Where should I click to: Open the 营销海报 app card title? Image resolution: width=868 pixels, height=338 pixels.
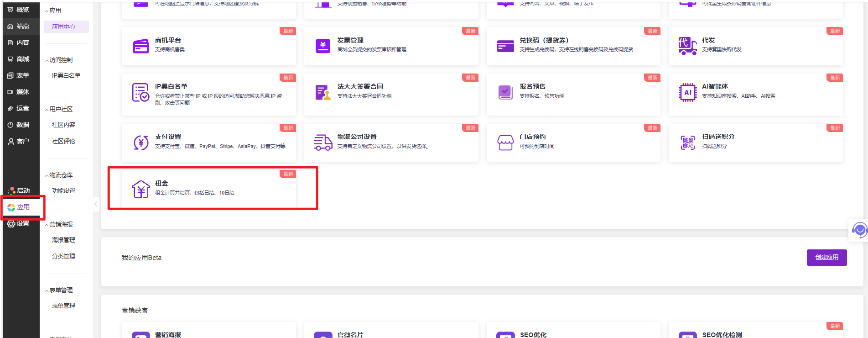[168, 334]
